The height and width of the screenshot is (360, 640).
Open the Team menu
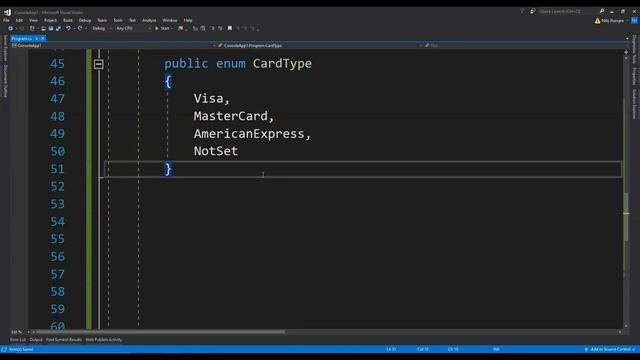tap(102, 20)
